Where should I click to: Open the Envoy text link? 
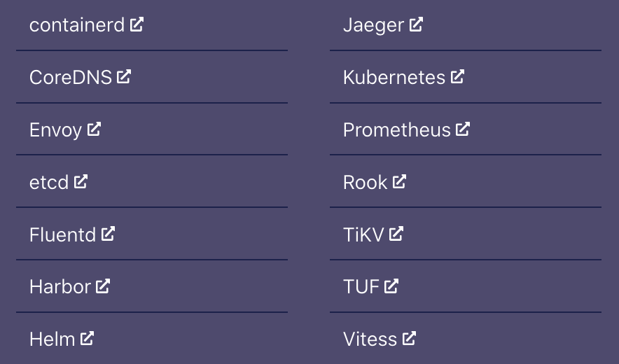55,131
